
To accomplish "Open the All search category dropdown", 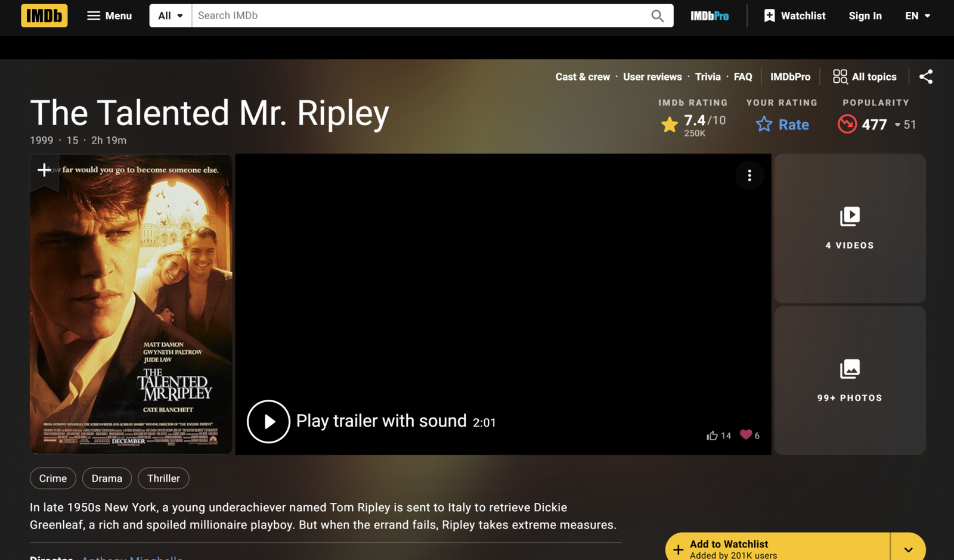I will [x=171, y=15].
